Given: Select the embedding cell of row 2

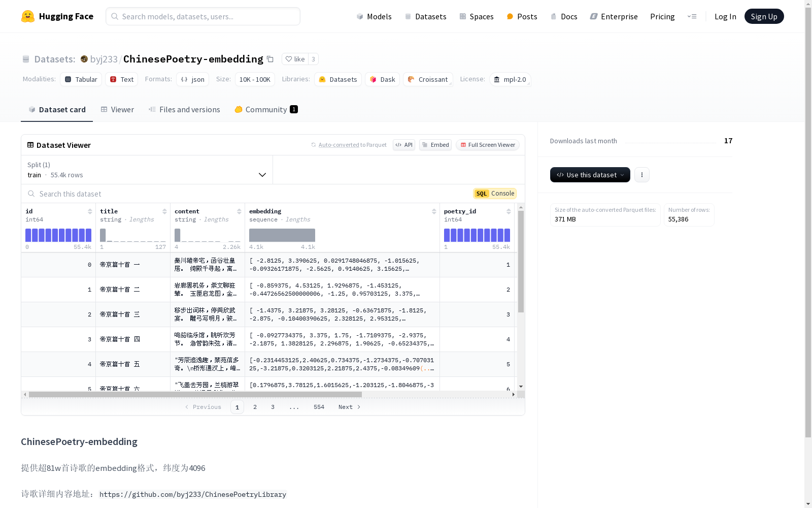Looking at the screenshot, I should pos(342,314).
